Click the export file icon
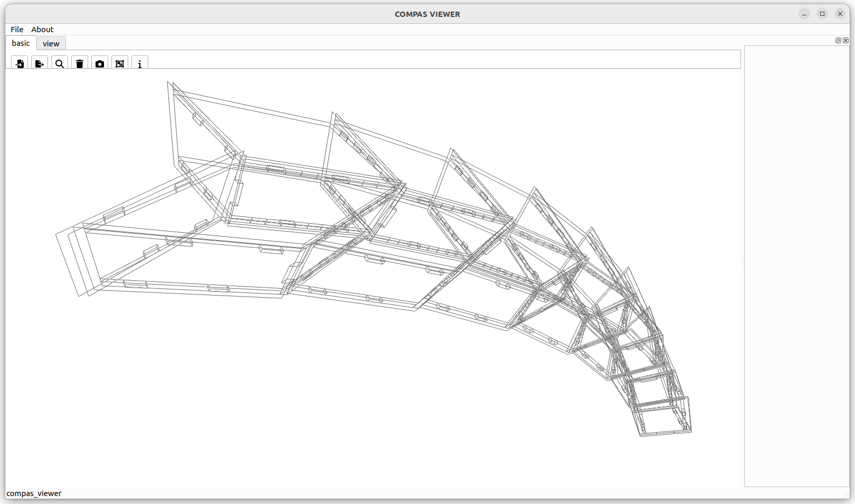Viewport: 855px width, 504px height. [x=40, y=63]
